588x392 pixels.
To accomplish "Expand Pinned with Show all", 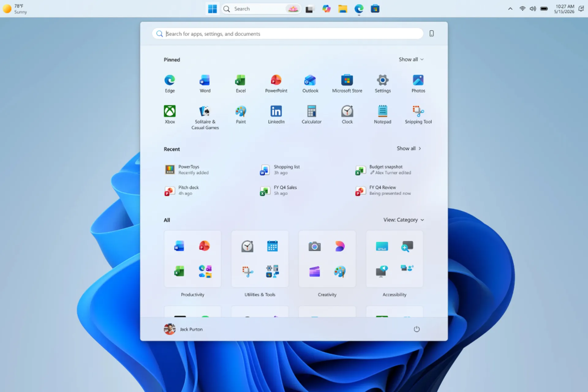I will [x=411, y=59].
